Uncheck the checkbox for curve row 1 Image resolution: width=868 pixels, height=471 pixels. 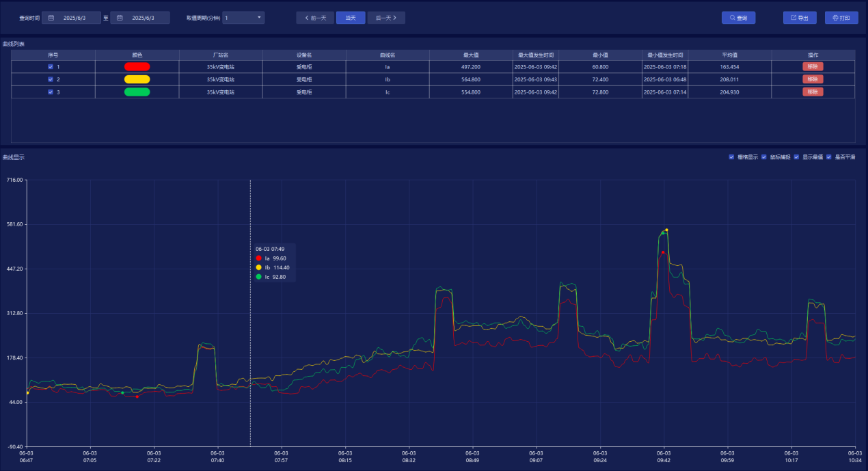(x=51, y=67)
